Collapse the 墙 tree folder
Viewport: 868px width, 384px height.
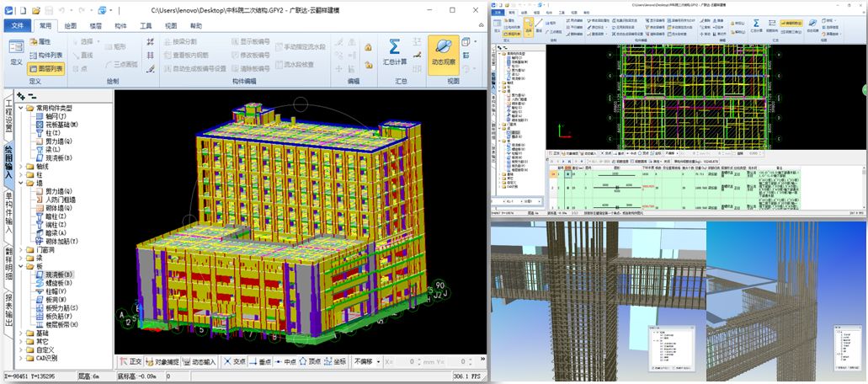pyautogui.click(x=21, y=183)
